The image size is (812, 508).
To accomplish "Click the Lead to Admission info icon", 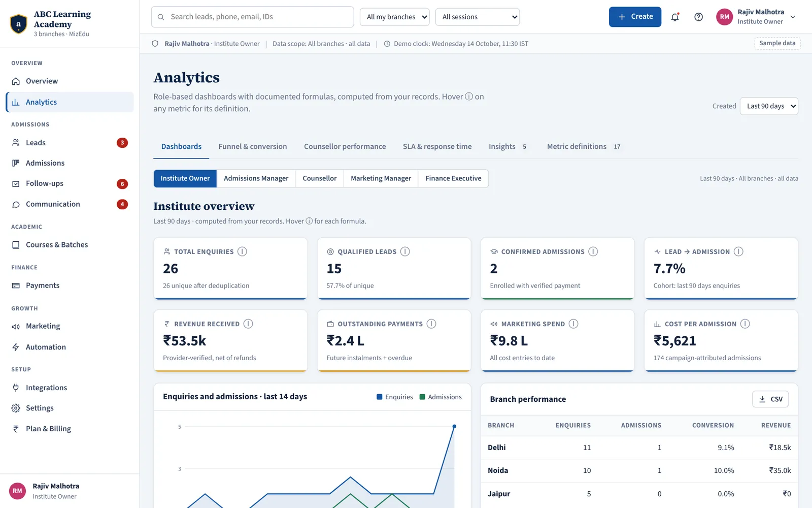I will pyautogui.click(x=738, y=251).
